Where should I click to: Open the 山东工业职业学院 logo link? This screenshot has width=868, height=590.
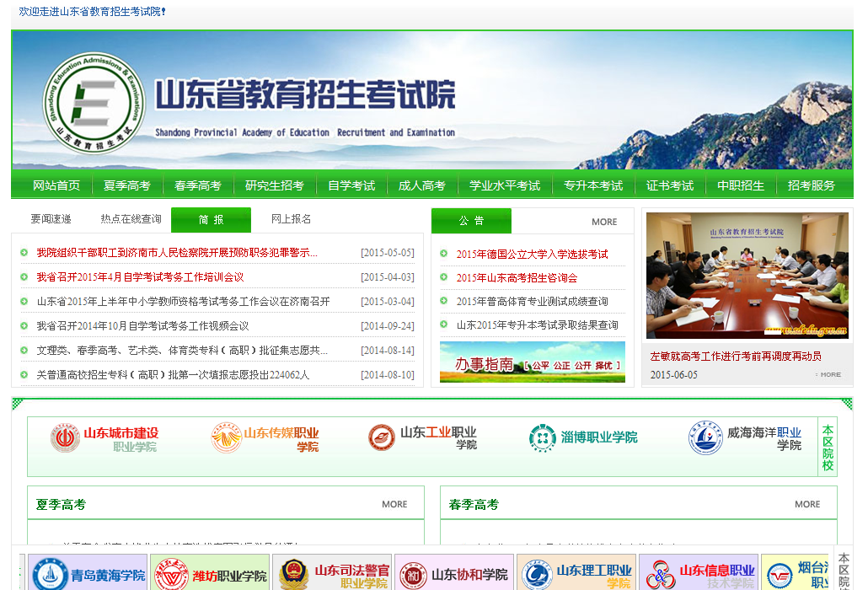click(x=422, y=437)
